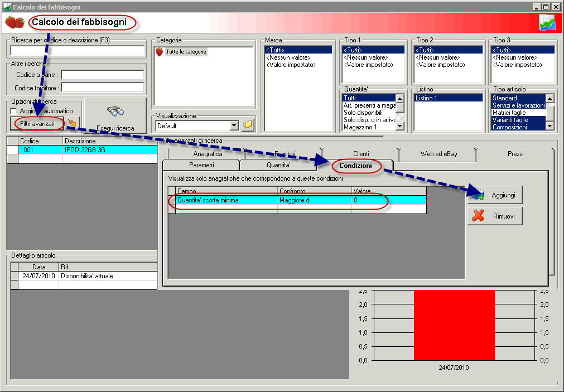Viewport: 564px width, 392px height.
Task: Select the Condizioni tab
Action: pyautogui.click(x=355, y=166)
